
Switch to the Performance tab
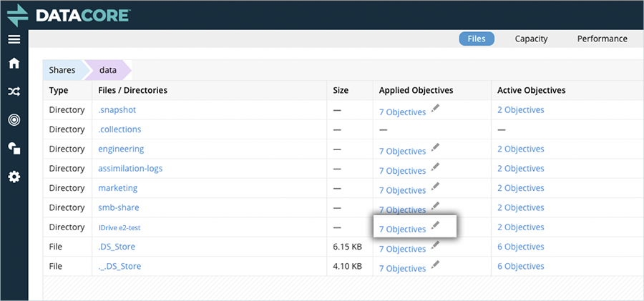click(x=602, y=39)
